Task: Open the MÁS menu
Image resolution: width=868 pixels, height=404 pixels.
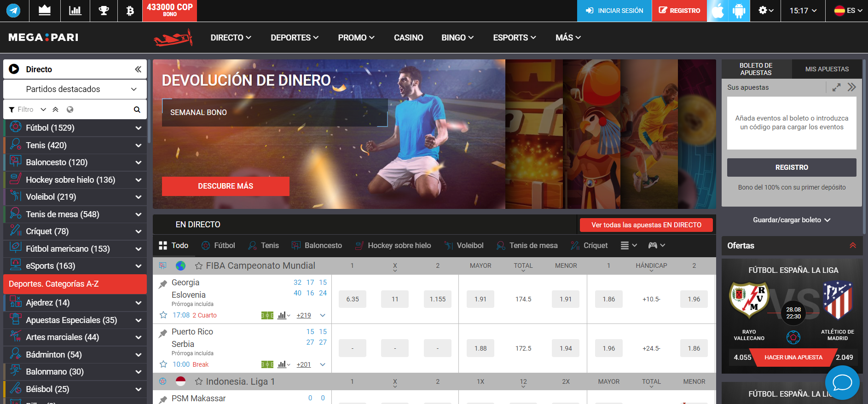Action: [x=568, y=38]
